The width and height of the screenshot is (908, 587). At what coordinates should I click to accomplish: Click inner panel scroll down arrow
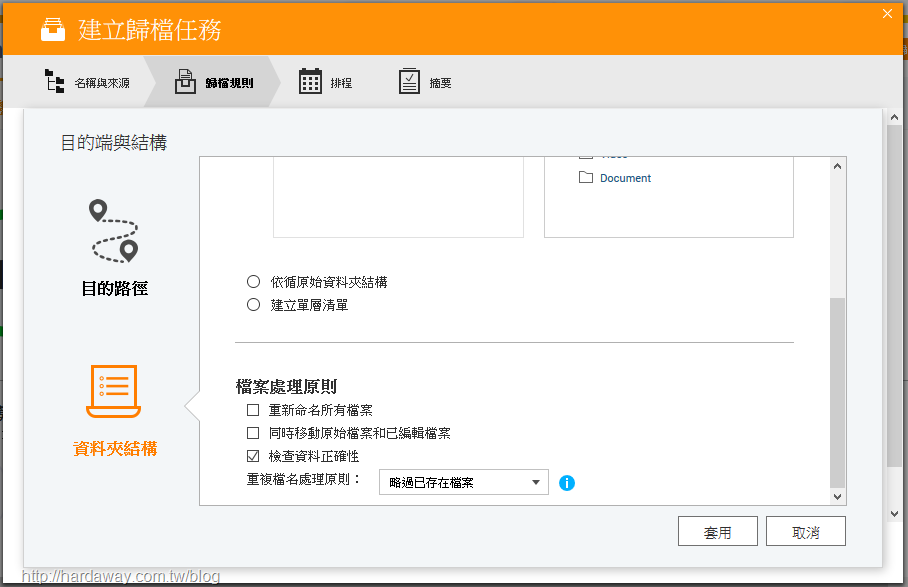point(837,497)
